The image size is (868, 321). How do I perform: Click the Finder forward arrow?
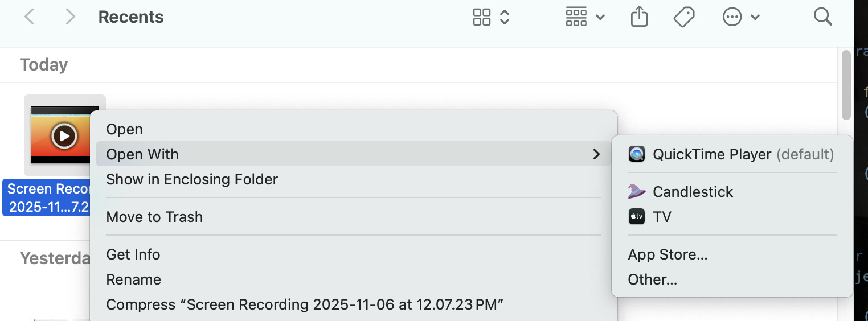click(x=70, y=17)
